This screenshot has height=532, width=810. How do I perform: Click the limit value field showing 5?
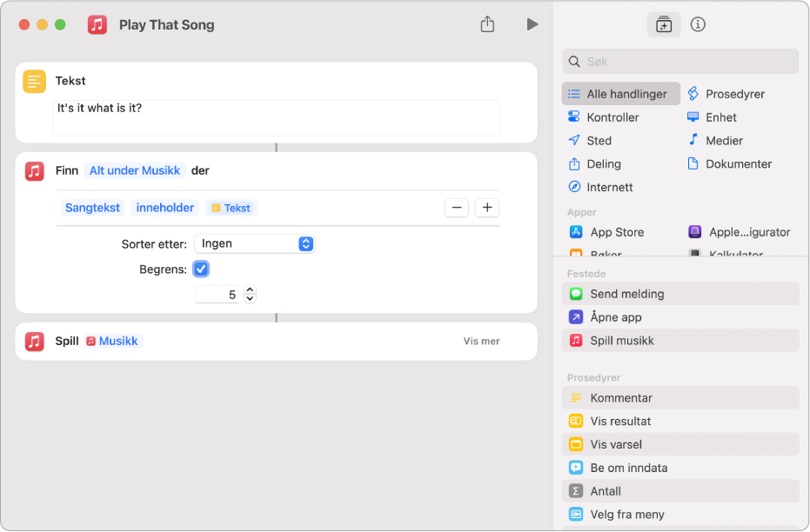(x=217, y=295)
